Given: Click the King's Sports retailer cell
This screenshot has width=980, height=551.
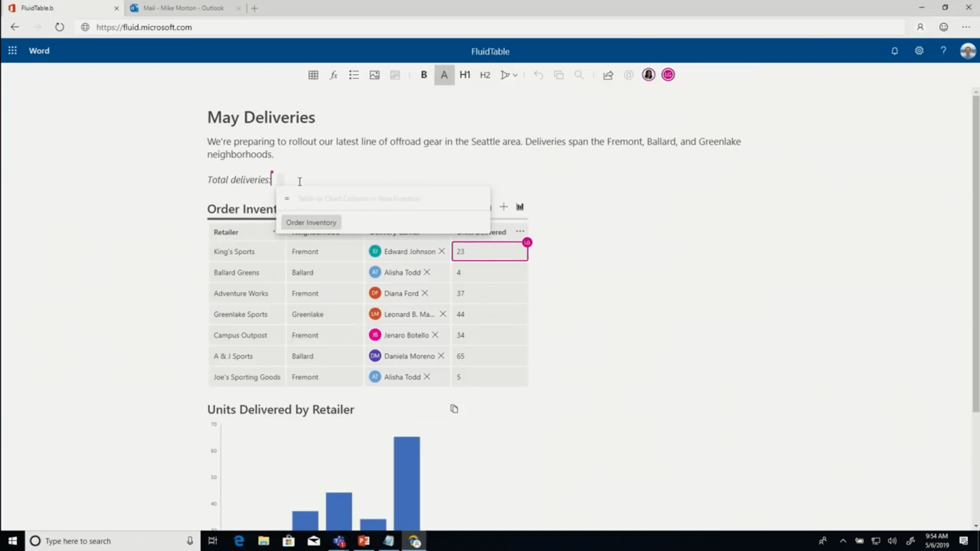Looking at the screenshot, I should [247, 251].
